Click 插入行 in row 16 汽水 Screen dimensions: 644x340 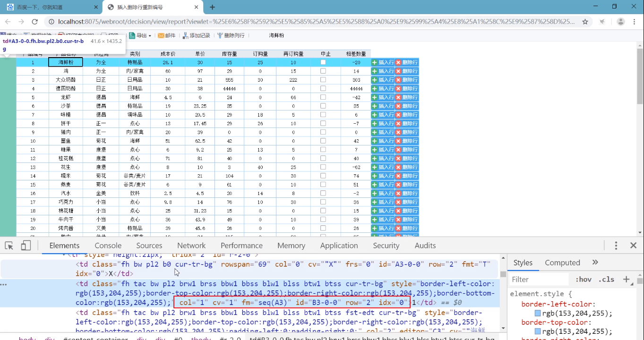click(383, 194)
